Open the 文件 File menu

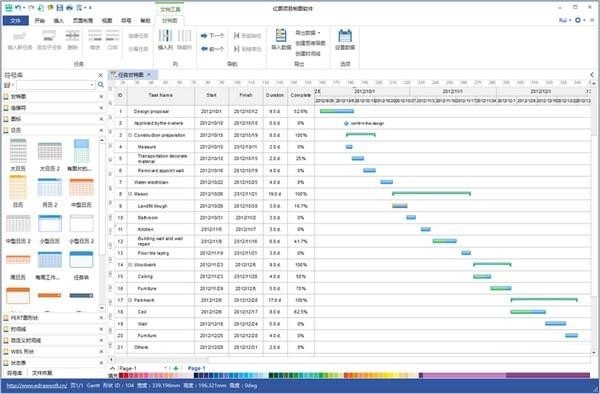click(15, 20)
